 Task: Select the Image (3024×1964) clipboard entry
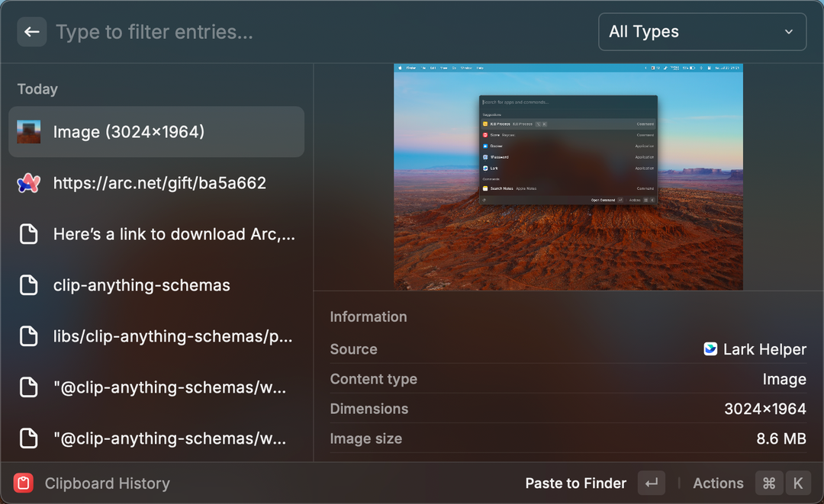pyautogui.click(x=156, y=132)
